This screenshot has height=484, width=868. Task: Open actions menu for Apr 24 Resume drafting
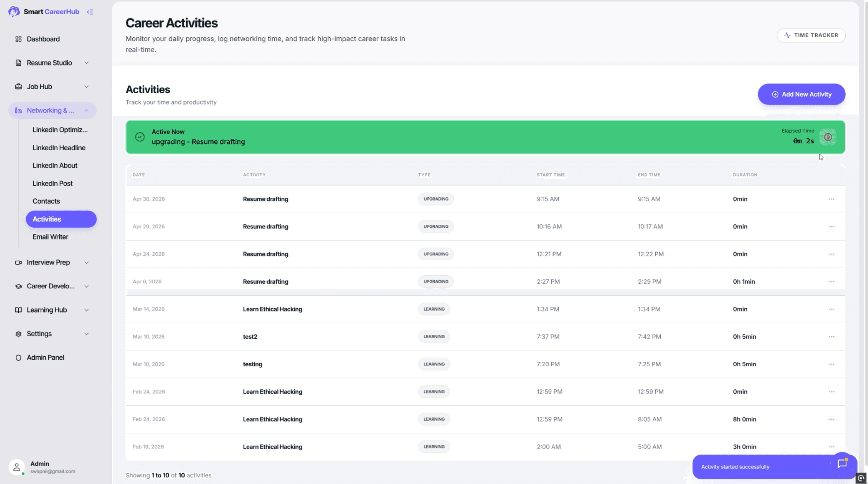pos(831,254)
